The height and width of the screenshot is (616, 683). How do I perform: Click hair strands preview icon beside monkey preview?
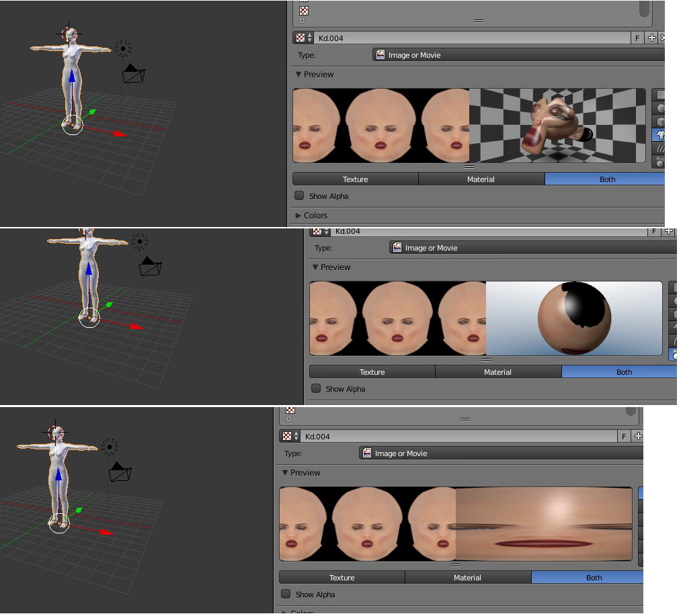click(x=659, y=148)
